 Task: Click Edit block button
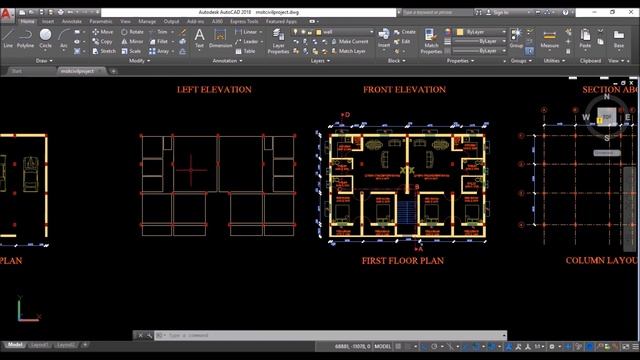point(402,42)
